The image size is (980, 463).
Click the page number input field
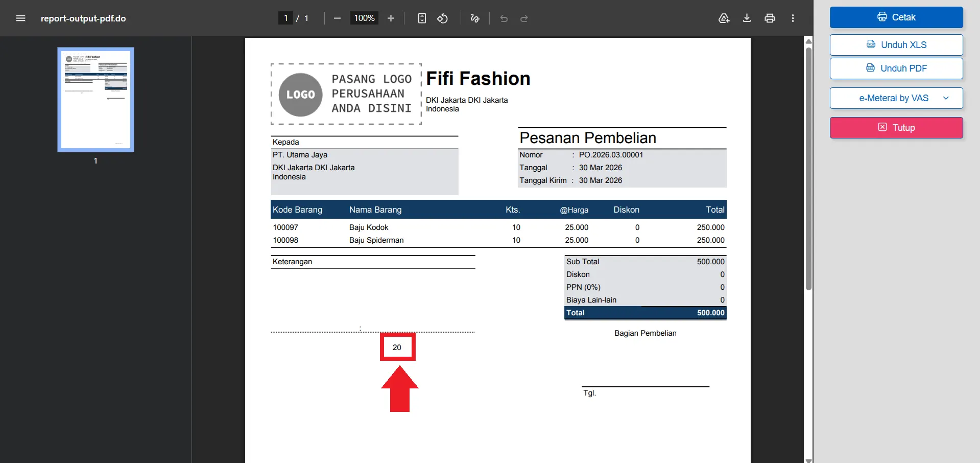point(286,18)
